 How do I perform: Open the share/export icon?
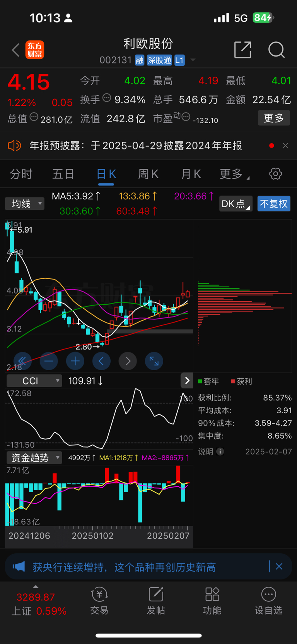[243, 50]
